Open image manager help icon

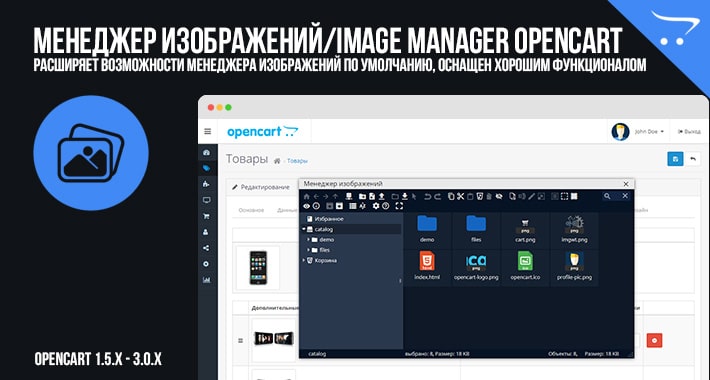tap(386, 206)
